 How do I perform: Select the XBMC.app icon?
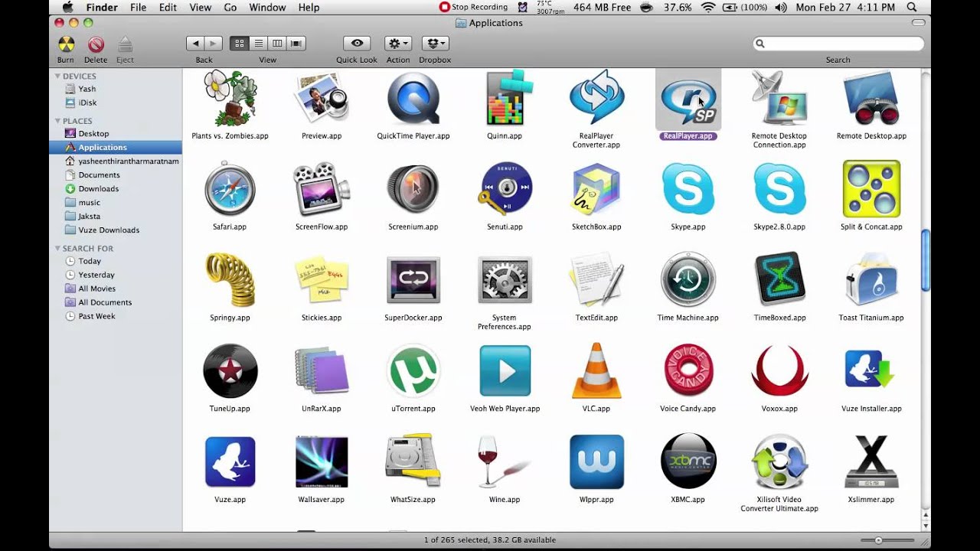click(688, 461)
